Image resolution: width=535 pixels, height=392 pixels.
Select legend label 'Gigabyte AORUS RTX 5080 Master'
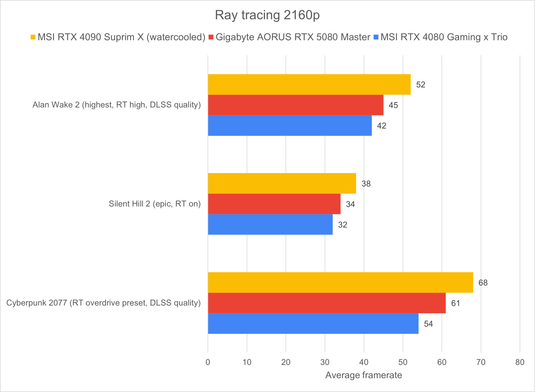click(293, 37)
